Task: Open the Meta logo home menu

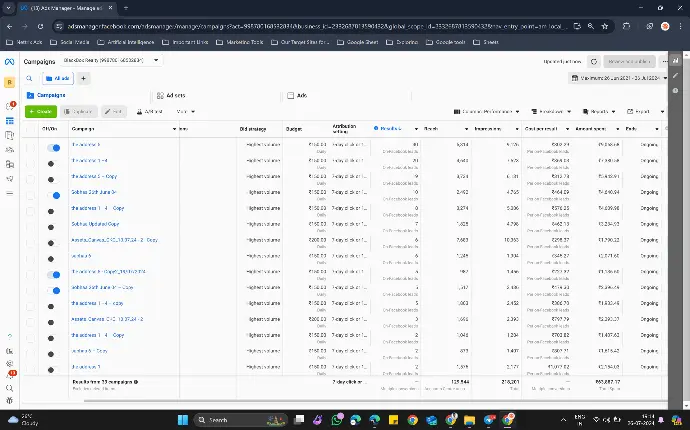Action: click(x=9, y=62)
